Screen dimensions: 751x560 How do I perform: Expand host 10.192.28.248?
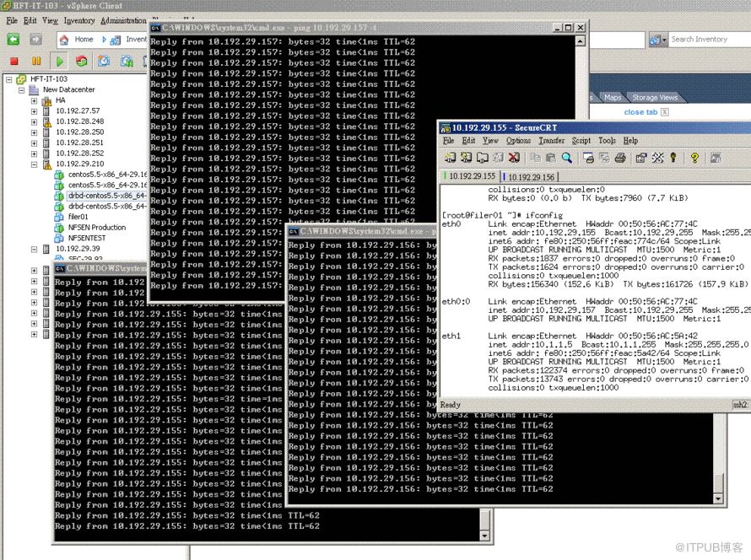tap(34, 122)
